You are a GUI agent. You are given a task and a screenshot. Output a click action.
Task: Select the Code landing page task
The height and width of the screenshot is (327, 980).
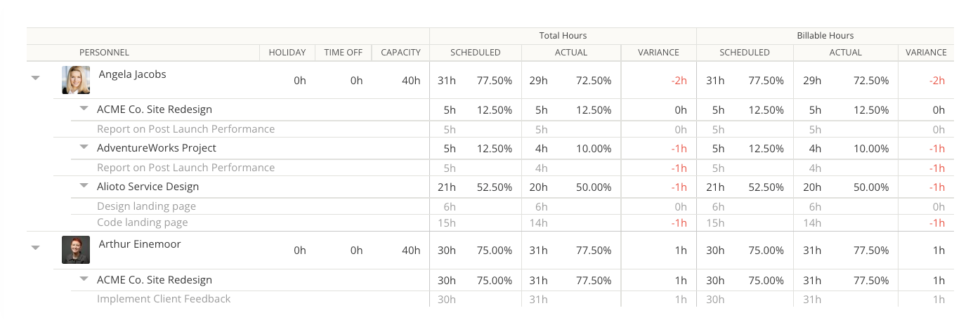coord(143,222)
